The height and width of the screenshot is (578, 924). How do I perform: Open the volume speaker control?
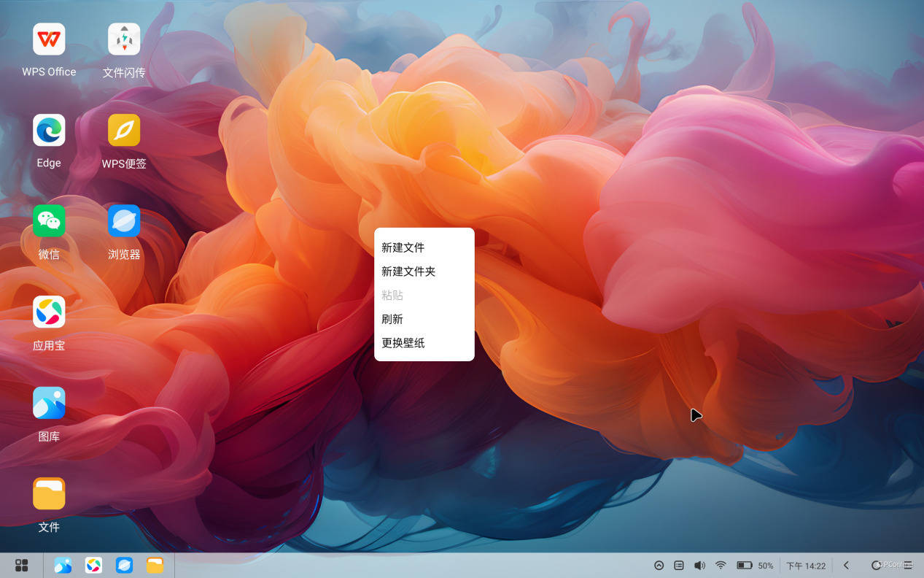[699, 566]
